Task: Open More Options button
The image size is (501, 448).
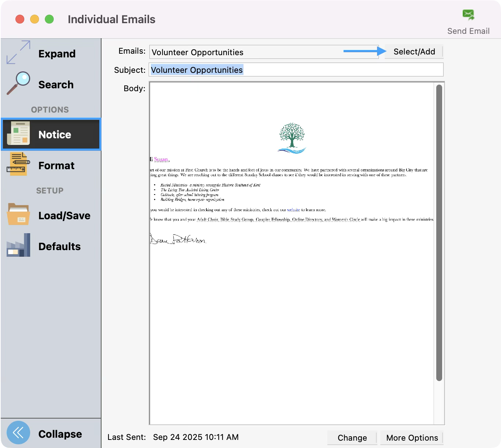Action: coord(412,438)
